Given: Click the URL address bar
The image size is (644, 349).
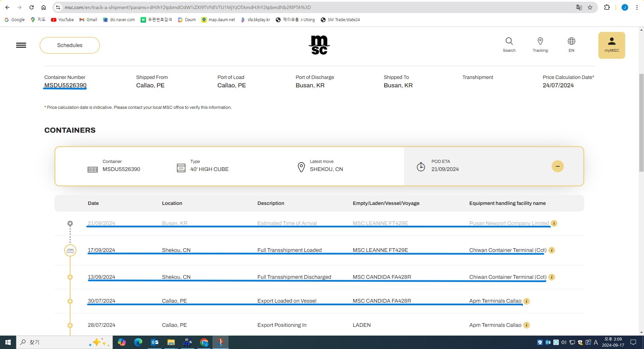Looking at the screenshot, I should point(315,7).
